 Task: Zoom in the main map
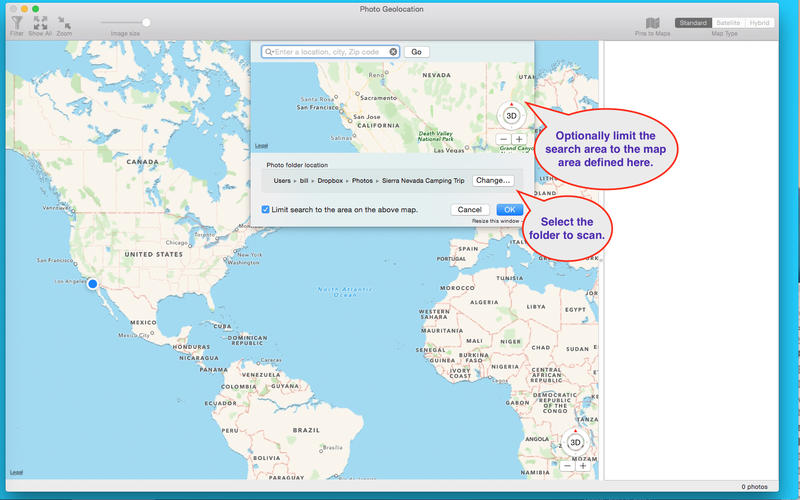coord(583,466)
